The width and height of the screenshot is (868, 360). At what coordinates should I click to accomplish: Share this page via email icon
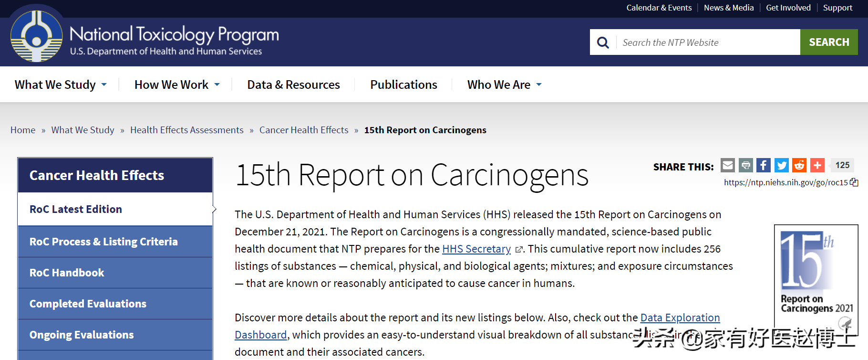pyautogui.click(x=728, y=165)
